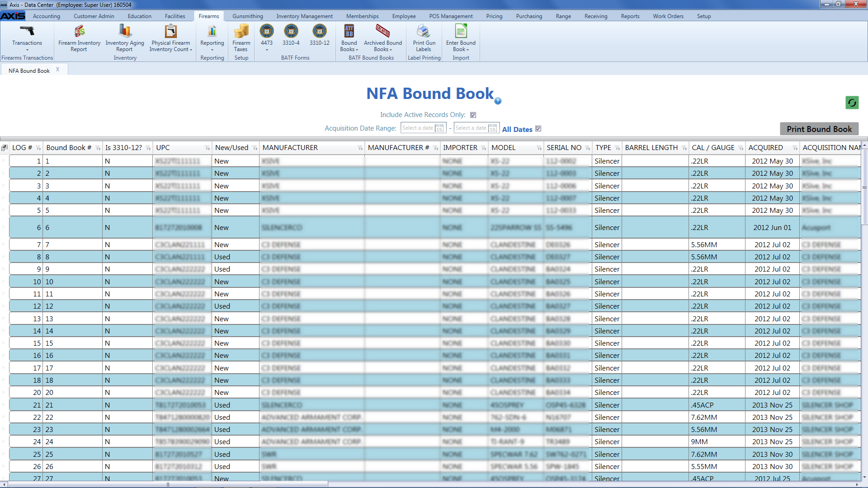Click the 5.56MM caliber cell in row 7
The image size is (868, 488).
coord(717,245)
